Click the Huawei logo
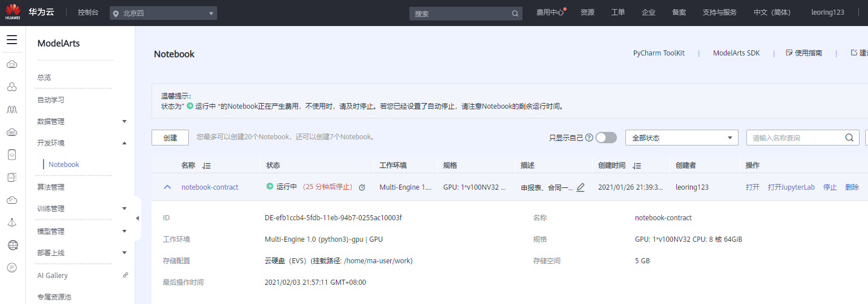This screenshot has height=304, width=868. (x=12, y=12)
